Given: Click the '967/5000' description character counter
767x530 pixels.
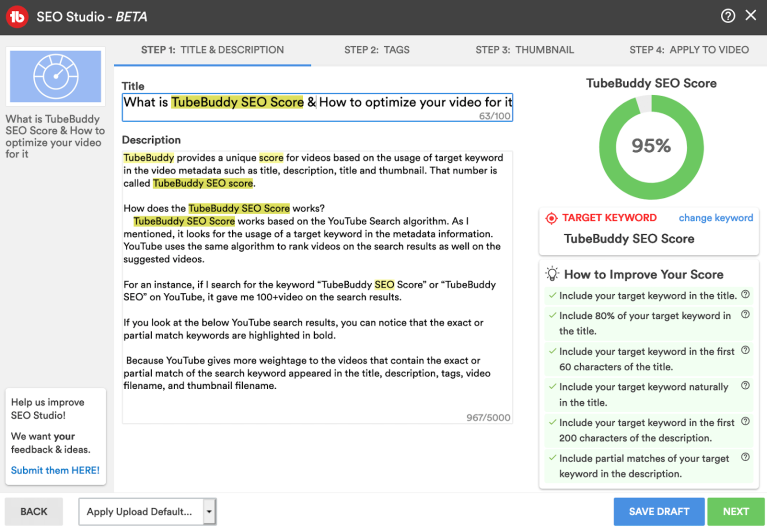Looking at the screenshot, I should click(488, 417).
